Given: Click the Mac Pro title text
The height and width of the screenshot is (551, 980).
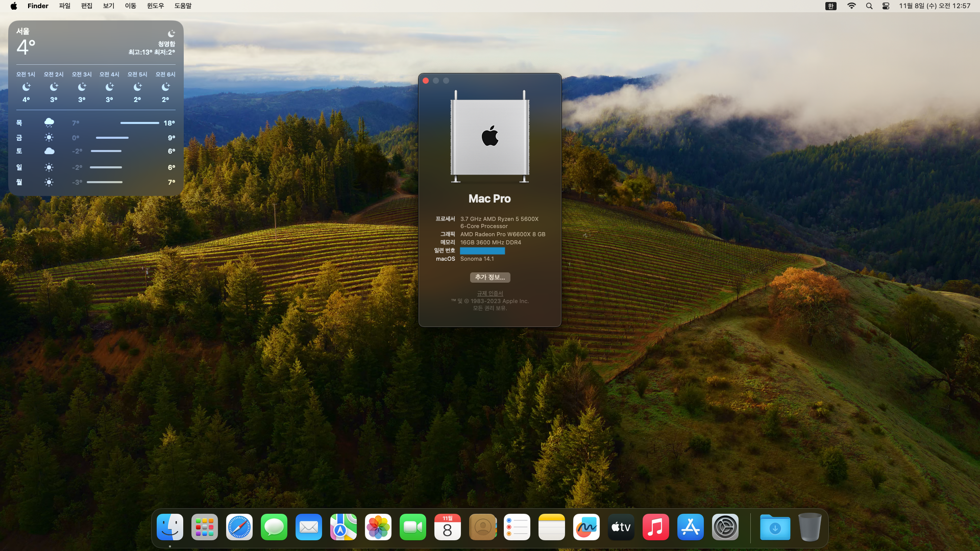Looking at the screenshot, I should [489, 198].
